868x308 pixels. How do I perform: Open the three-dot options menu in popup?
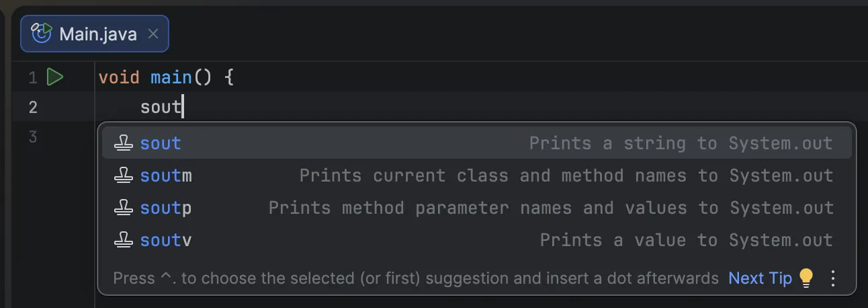click(833, 278)
